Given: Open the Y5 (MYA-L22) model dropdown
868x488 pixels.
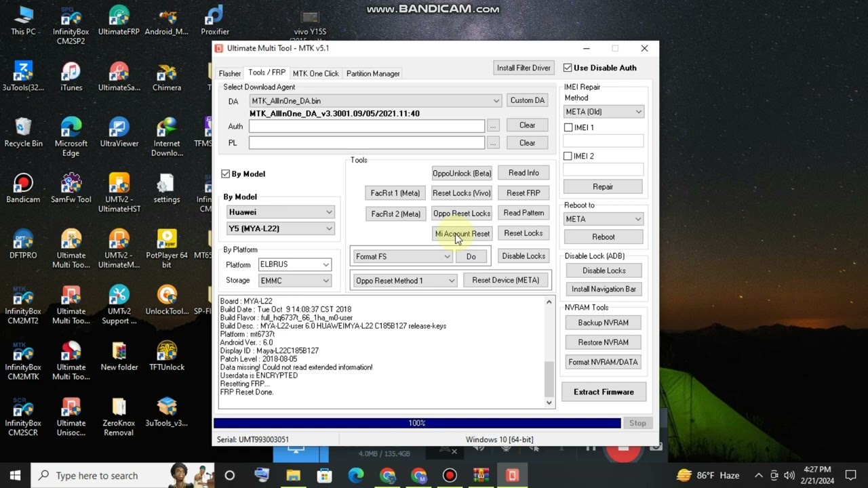Looking at the screenshot, I should (280, 228).
